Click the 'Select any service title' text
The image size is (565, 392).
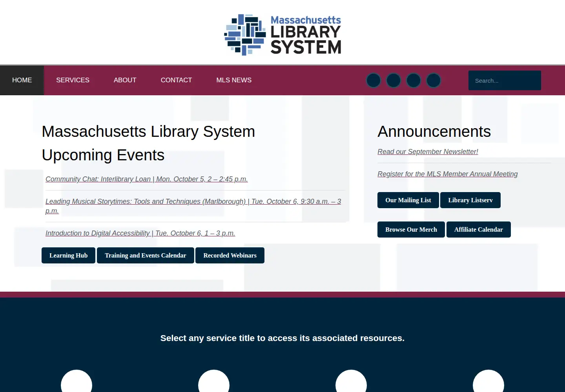[x=282, y=338]
